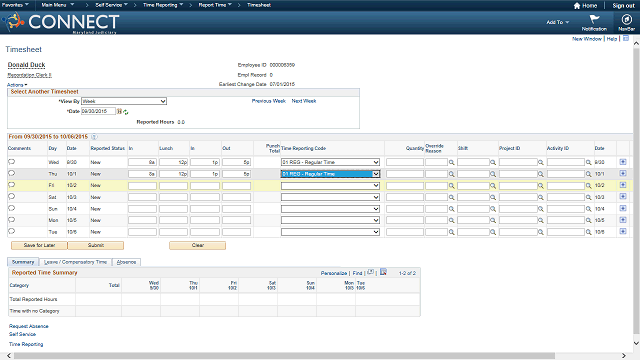Open the Time Reporting breadcrumb menu

163,5
